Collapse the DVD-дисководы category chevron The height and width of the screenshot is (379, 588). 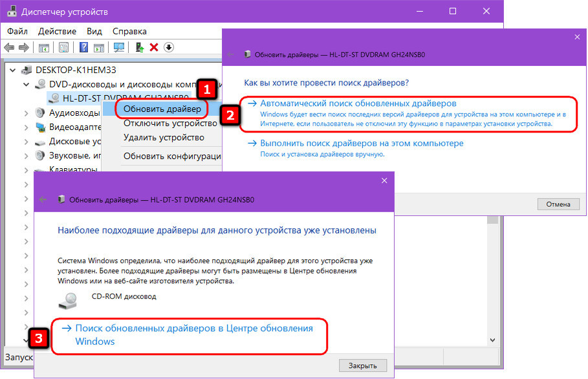pyautogui.click(x=27, y=84)
